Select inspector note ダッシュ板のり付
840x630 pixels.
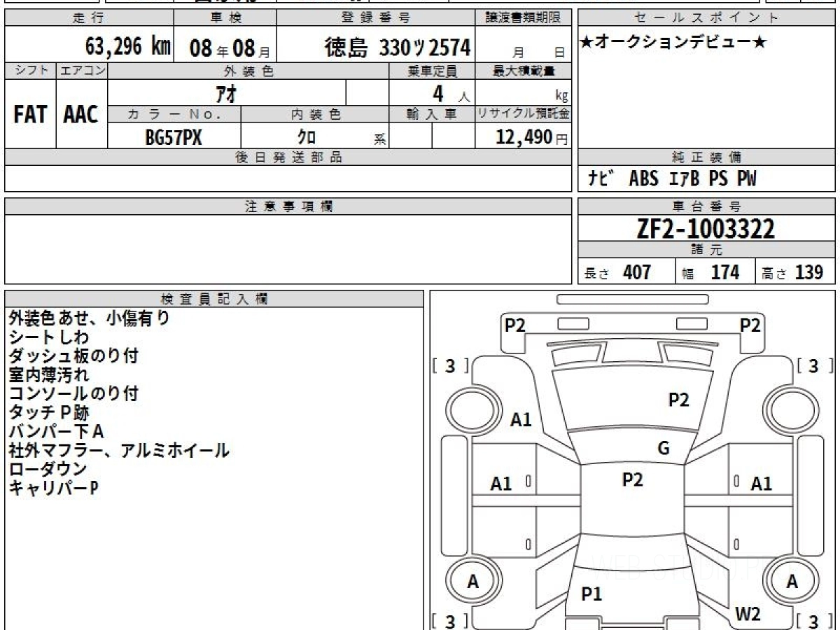pyautogui.click(x=73, y=356)
